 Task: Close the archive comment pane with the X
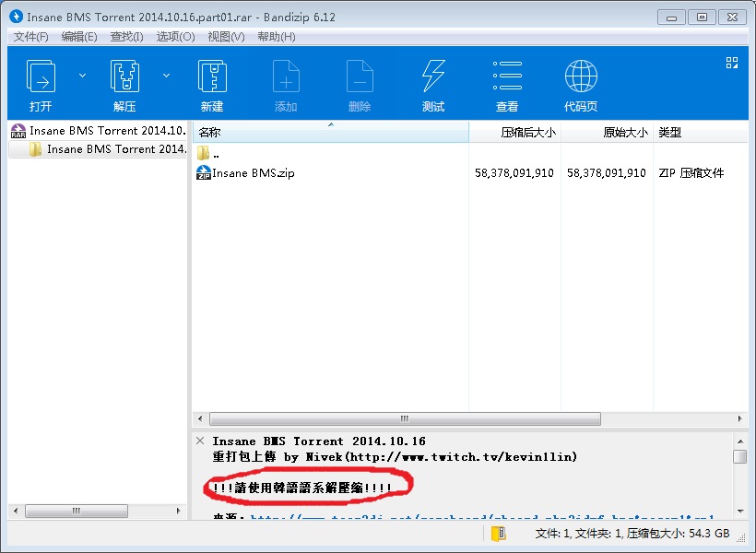[200, 441]
